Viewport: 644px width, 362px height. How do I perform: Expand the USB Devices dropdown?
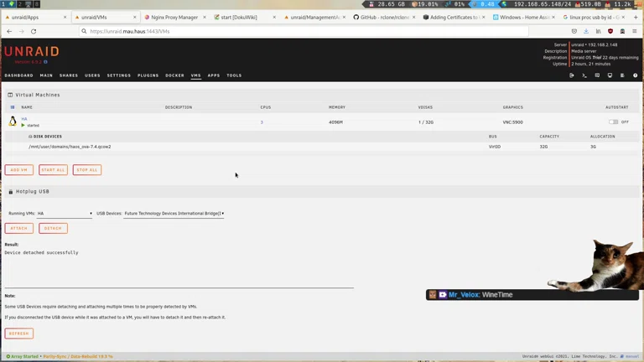[x=174, y=214]
